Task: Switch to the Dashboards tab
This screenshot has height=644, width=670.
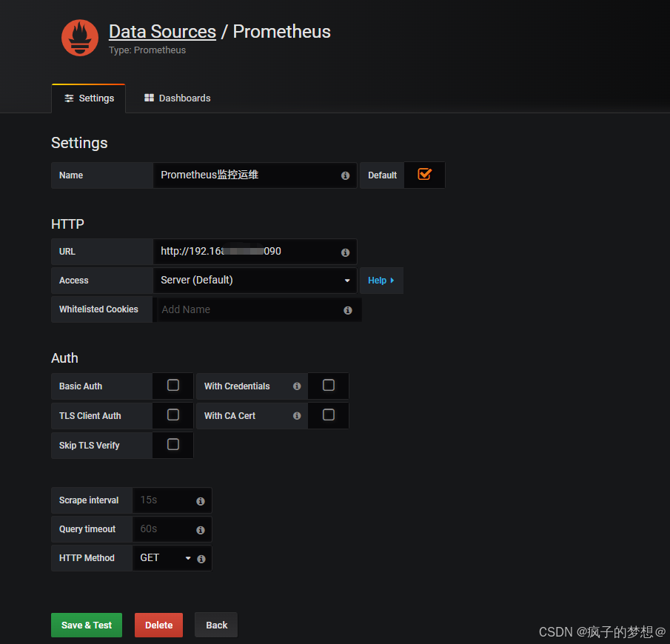Action: 178,98
